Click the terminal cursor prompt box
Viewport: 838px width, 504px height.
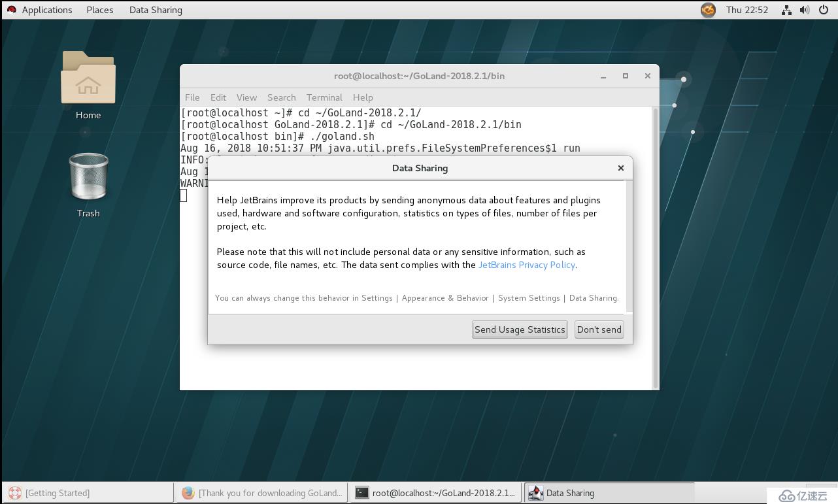[x=184, y=195]
